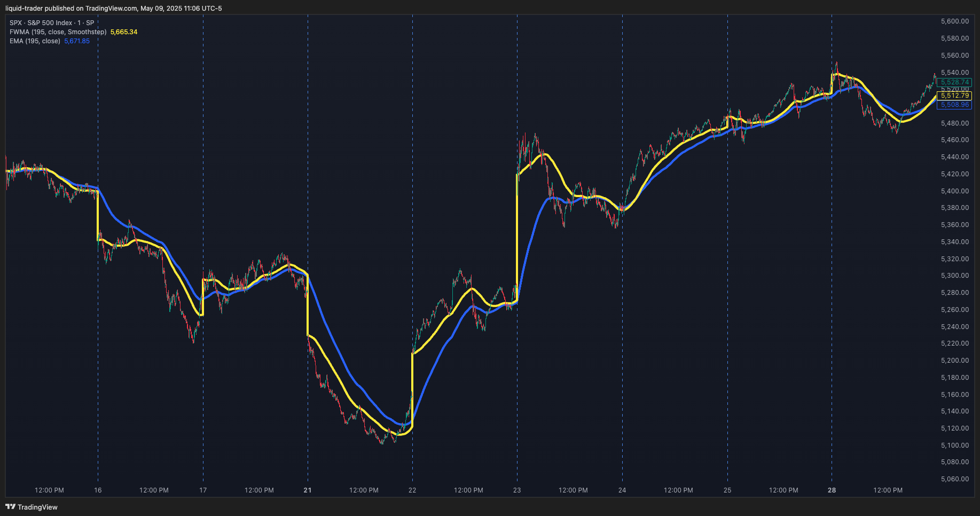Click the 5,360.00 price axis label
980x516 pixels.
click(x=955, y=225)
